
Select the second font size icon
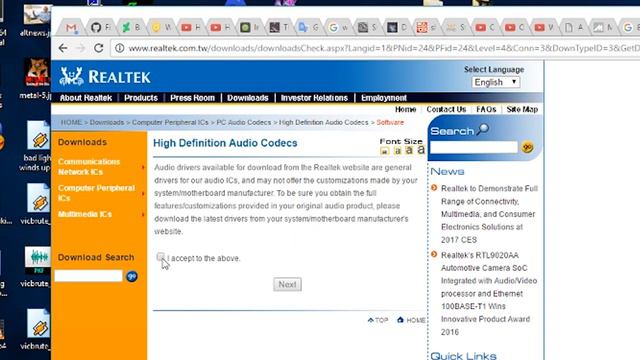(397, 151)
